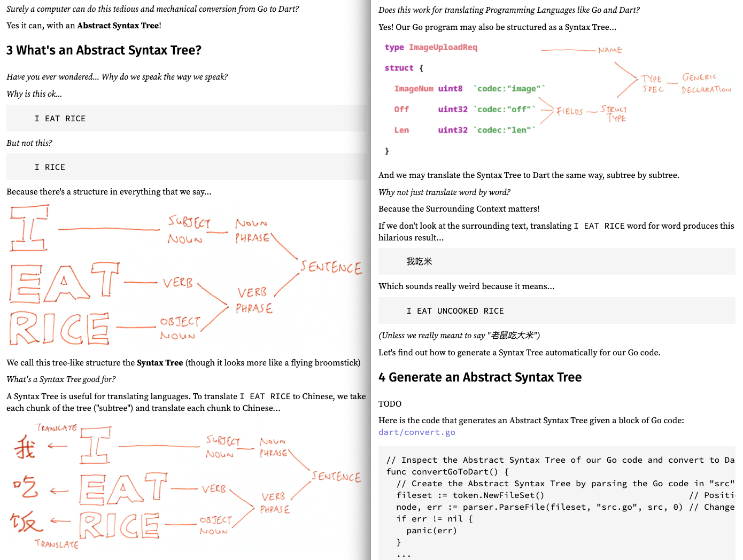Click bold "Abstract Syntax Tree!" text at top
The height and width of the screenshot is (560, 743).
119,26
